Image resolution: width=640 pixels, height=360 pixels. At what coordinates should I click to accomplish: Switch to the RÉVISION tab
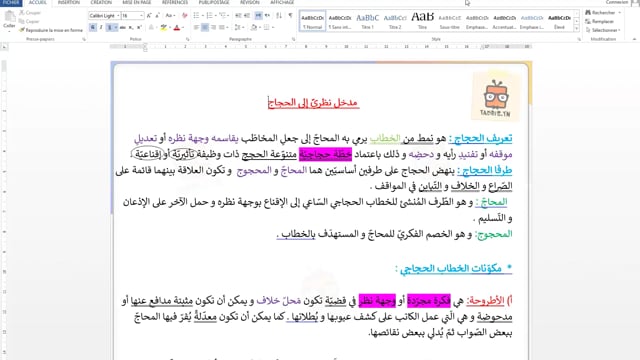(249, 2)
